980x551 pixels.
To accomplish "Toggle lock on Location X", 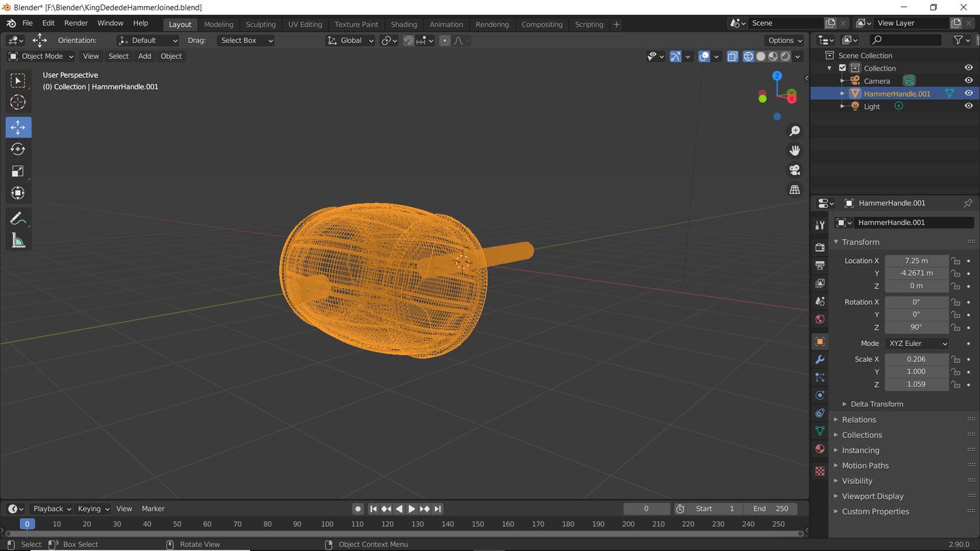I will pyautogui.click(x=955, y=260).
